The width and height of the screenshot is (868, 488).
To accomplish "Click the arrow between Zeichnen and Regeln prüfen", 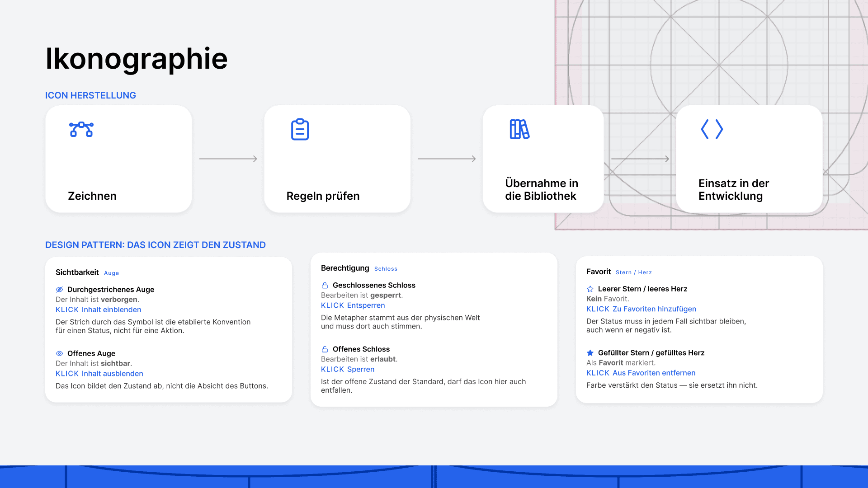I will pos(228,159).
